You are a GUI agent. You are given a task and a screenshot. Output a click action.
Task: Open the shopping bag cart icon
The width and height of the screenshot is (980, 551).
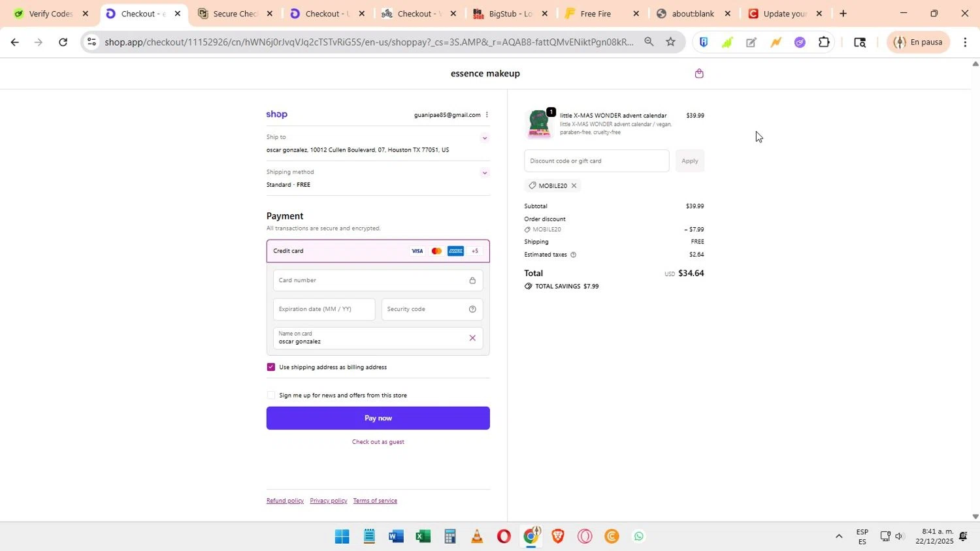pyautogui.click(x=699, y=73)
